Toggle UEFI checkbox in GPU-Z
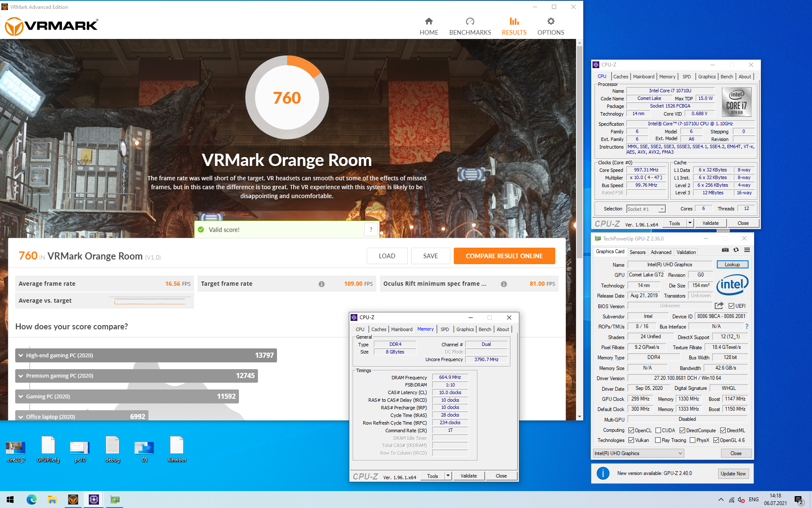This screenshot has height=508, width=812. point(731,306)
